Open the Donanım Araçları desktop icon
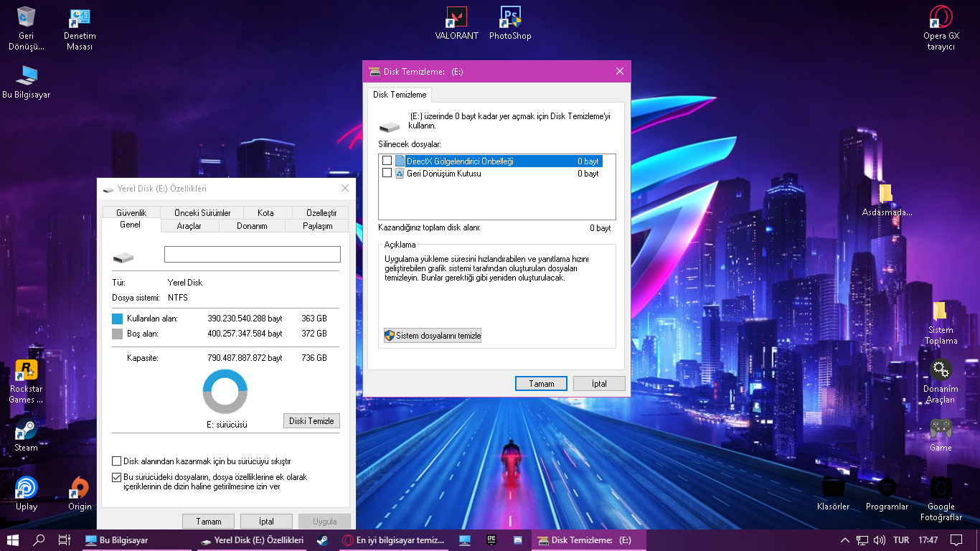This screenshot has height=551, width=980. [941, 382]
